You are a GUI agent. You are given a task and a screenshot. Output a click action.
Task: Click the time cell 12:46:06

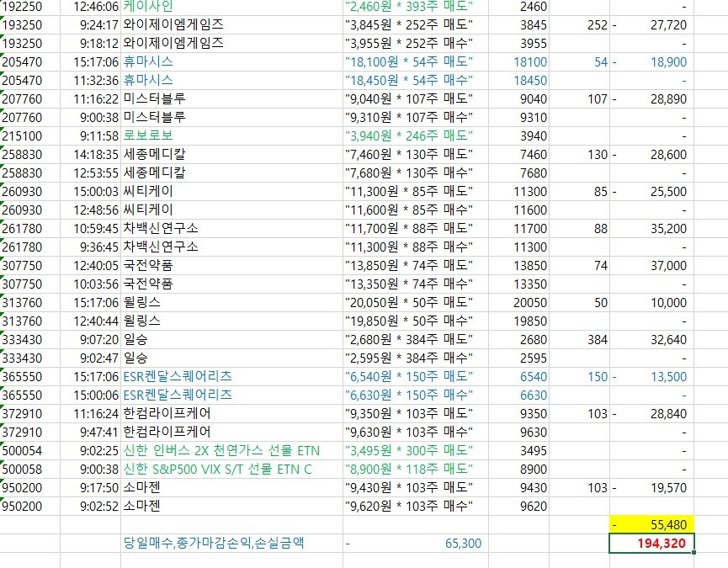(x=90, y=7)
